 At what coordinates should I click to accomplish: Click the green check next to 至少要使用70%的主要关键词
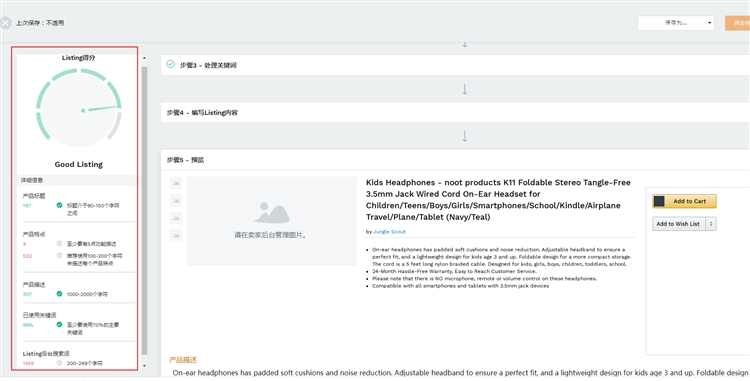pos(59,324)
